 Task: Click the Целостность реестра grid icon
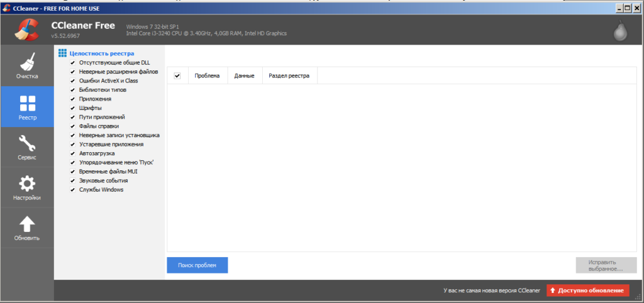tap(62, 53)
